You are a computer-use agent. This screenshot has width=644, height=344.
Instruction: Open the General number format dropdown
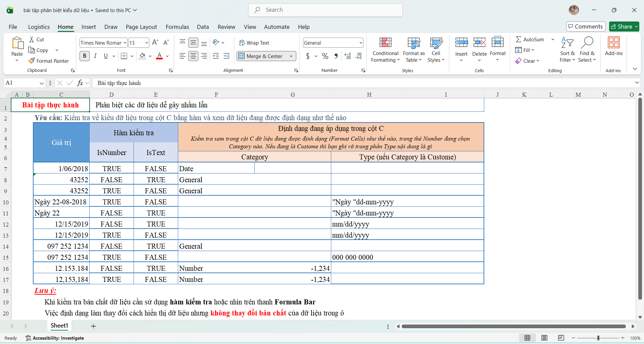point(361,43)
